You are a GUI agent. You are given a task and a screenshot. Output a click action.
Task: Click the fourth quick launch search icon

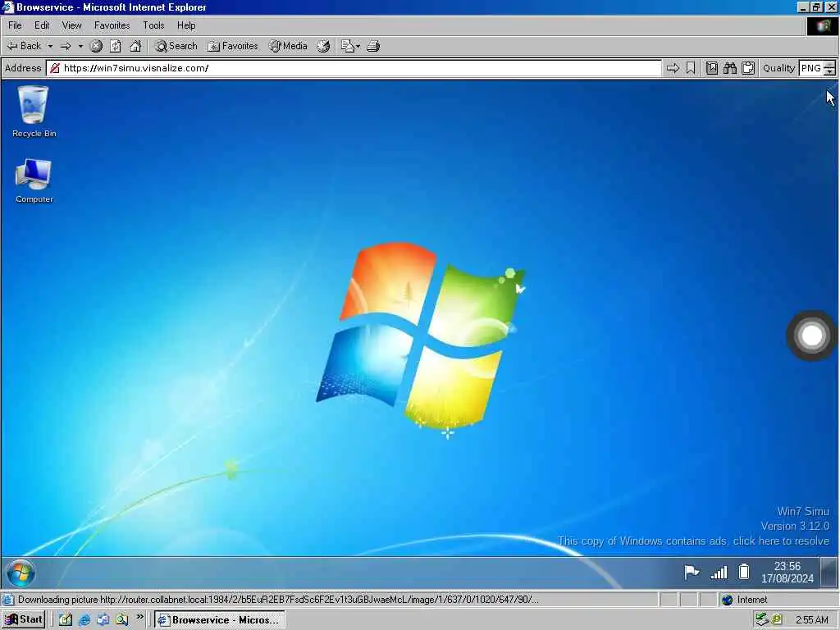(x=121, y=620)
